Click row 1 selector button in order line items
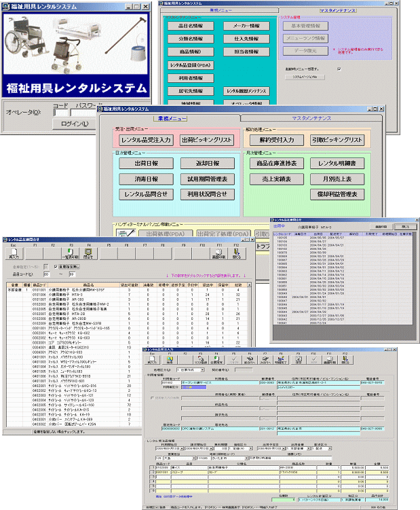The image size is (420, 510). click(152, 467)
